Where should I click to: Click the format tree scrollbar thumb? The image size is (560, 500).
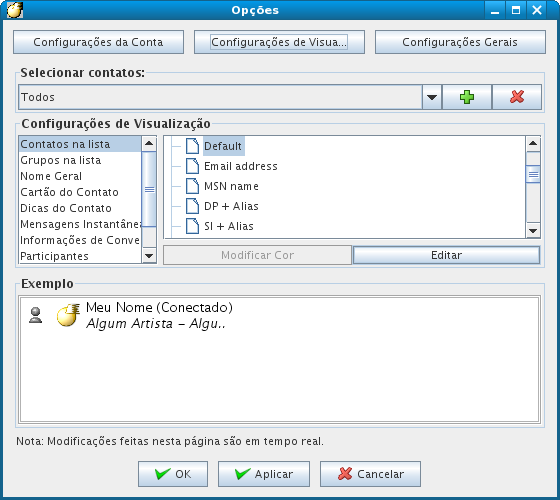(x=533, y=174)
